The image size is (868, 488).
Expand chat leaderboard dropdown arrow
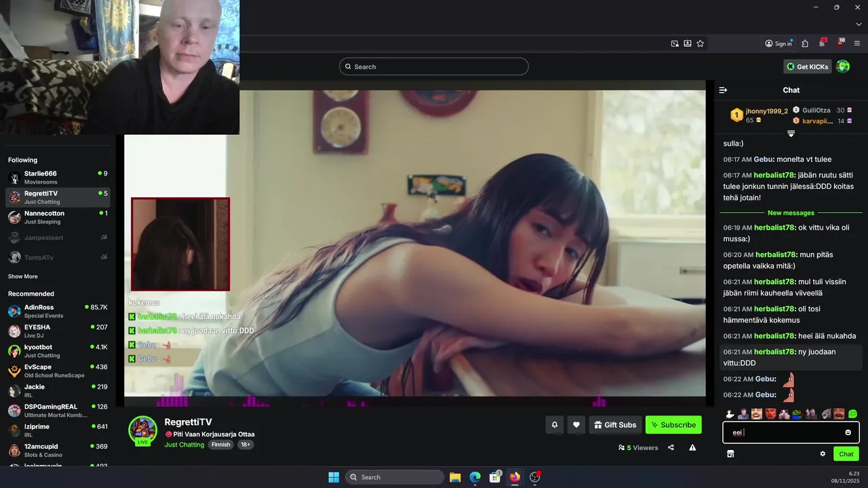[x=791, y=134]
